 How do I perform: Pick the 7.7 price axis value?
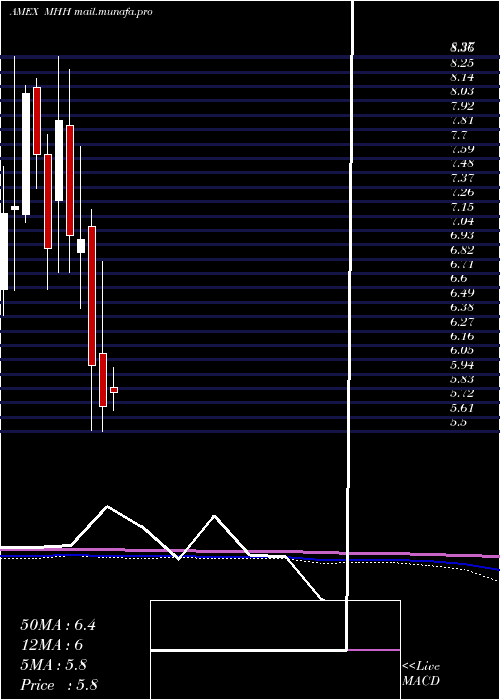[459, 135]
